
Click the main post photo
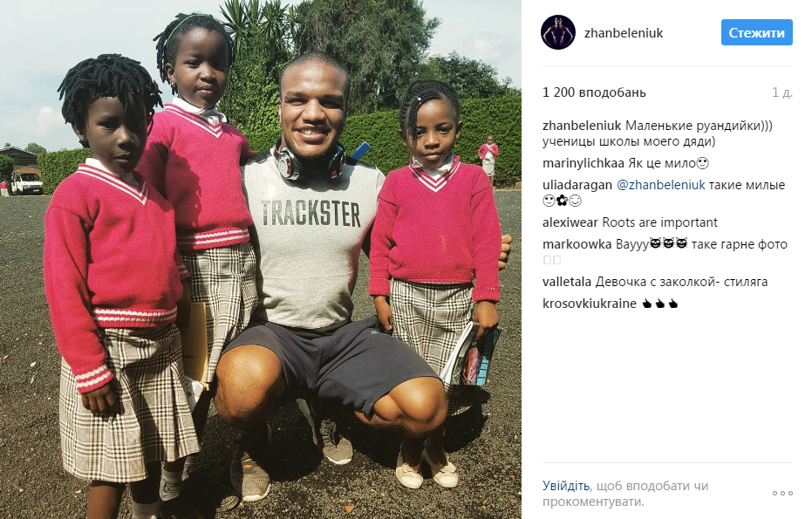(261, 260)
